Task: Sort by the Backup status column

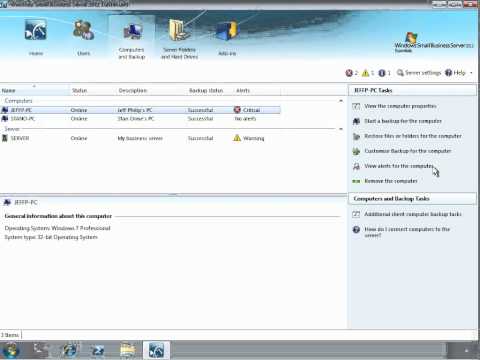Action: point(210,90)
